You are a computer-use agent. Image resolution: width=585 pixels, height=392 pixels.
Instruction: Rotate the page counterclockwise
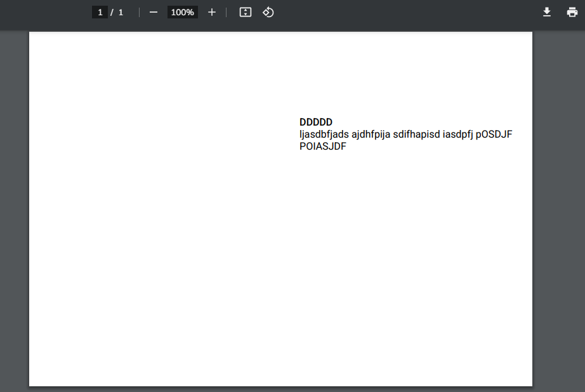268,11
